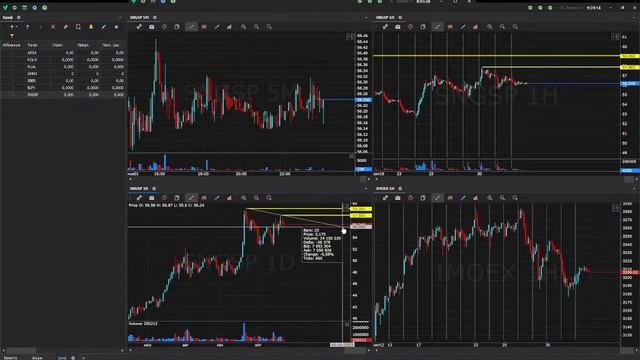Toggle the line drawing tool in SNGSP 5M toolbar
640x360 pixels.
point(191,27)
